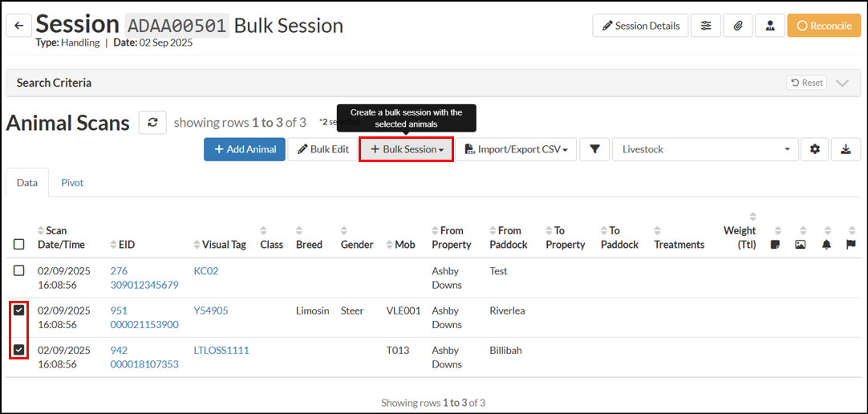
Task: Click the Add Animal button
Action: (x=245, y=149)
